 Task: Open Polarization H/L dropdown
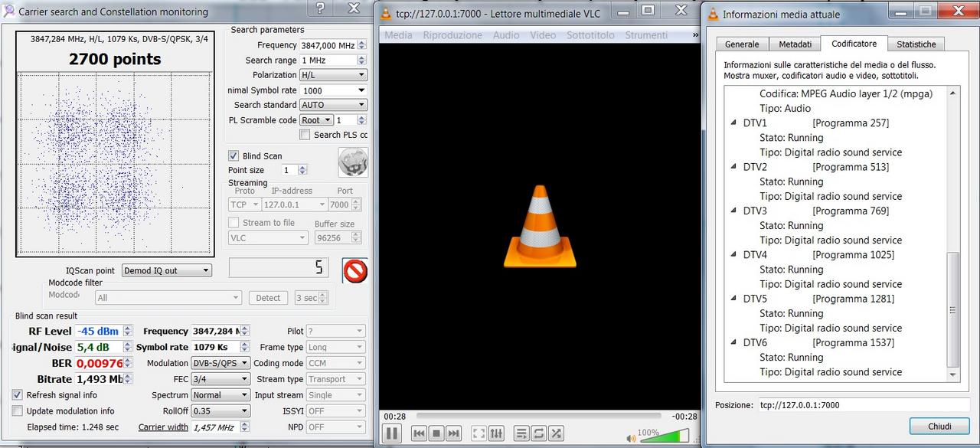pos(333,75)
